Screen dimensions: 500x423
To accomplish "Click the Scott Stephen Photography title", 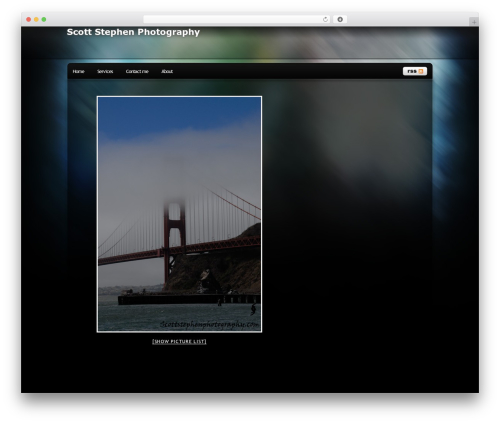I will (133, 32).
